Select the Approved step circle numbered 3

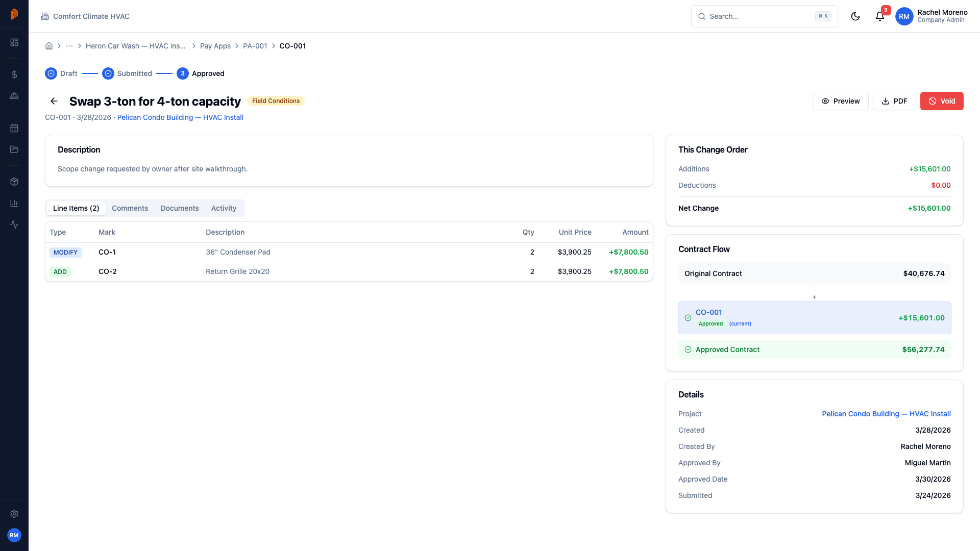[x=183, y=73]
